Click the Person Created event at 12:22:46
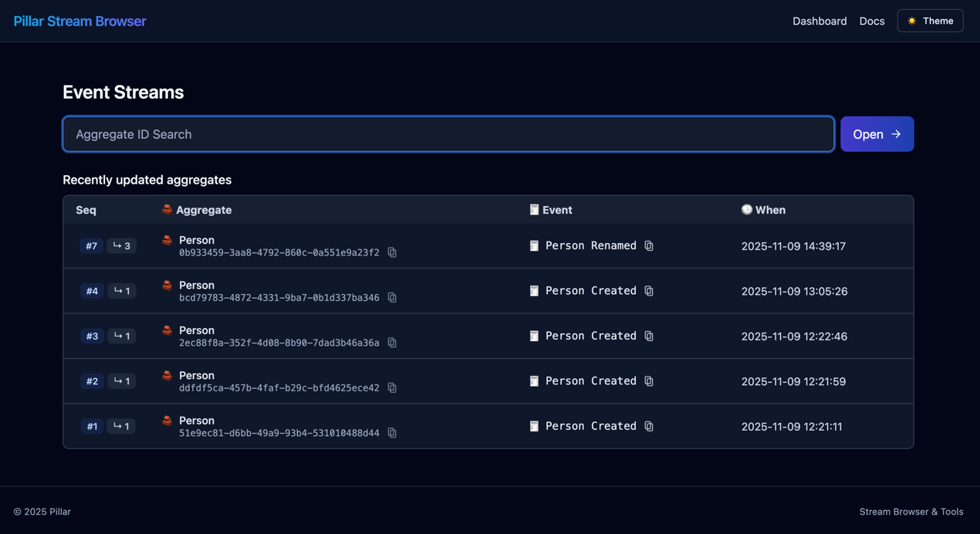 pyautogui.click(x=590, y=336)
